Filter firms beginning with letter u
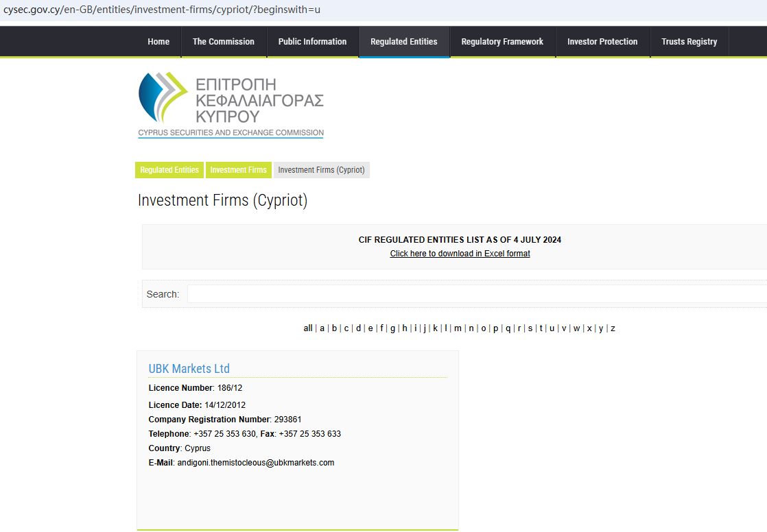 [552, 328]
